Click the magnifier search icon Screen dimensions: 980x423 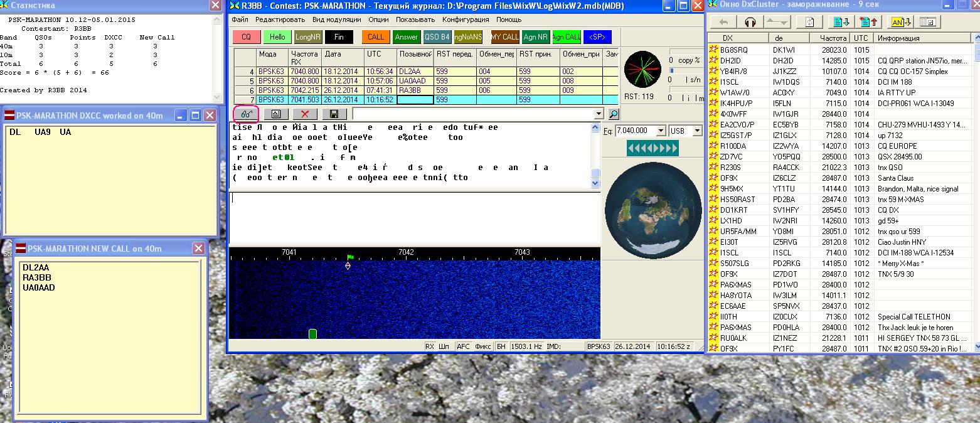click(x=613, y=114)
